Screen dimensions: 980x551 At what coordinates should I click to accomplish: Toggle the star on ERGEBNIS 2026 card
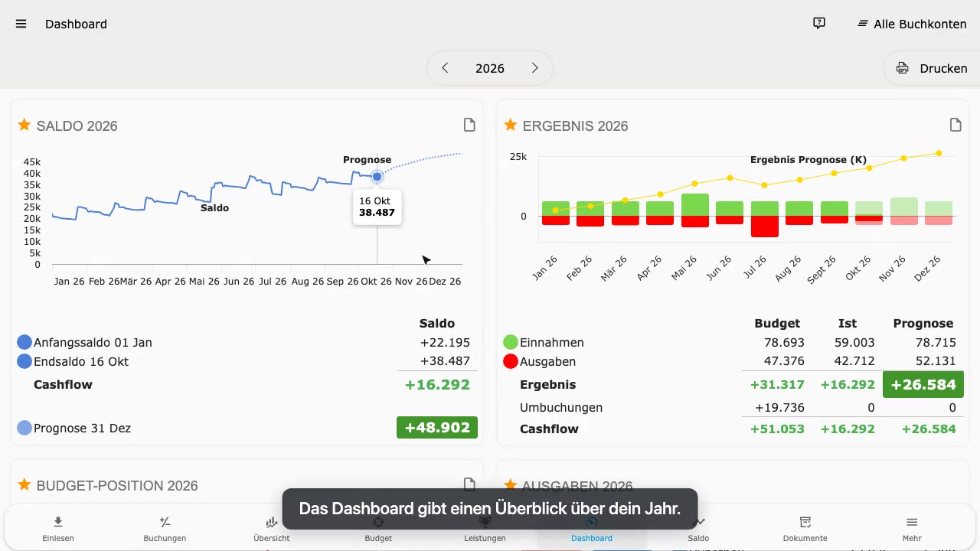pos(511,125)
